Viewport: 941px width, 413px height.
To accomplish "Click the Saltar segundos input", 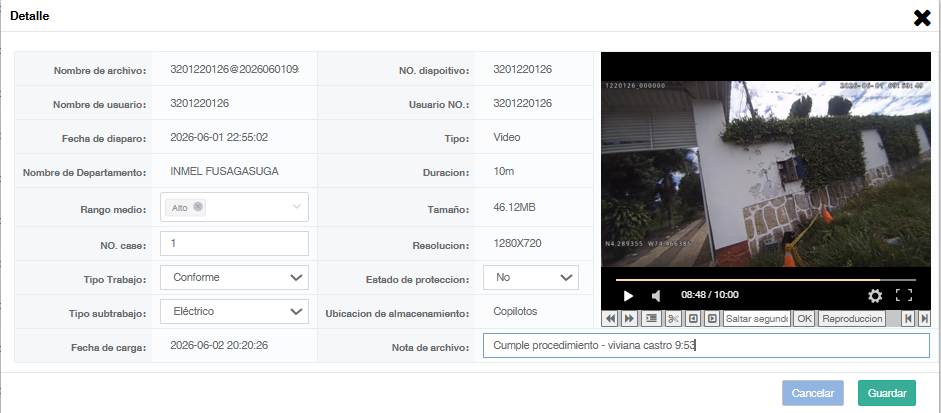I will point(757,319).
